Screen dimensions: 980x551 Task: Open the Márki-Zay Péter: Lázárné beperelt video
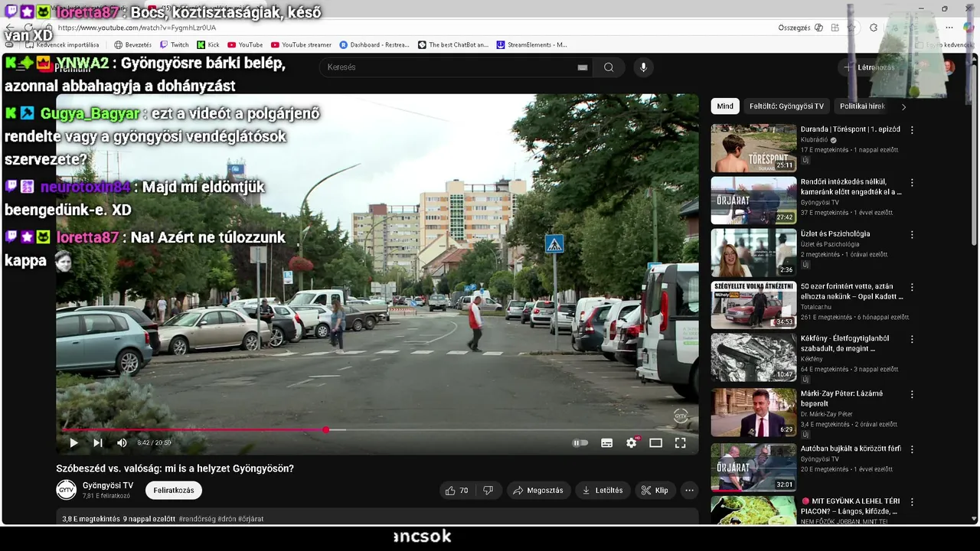841,398
